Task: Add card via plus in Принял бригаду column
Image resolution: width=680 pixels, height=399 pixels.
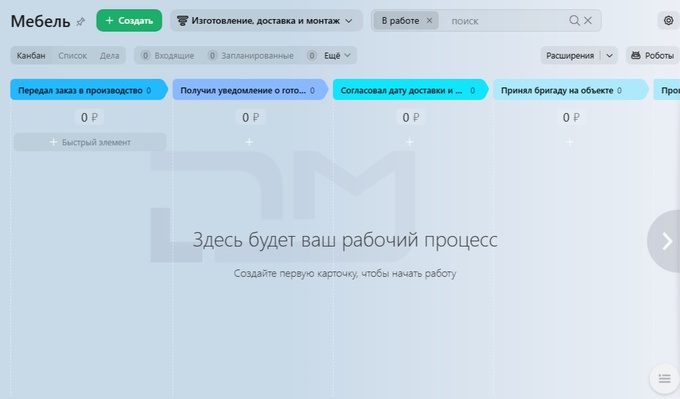Action: click(x=570, y=142)
